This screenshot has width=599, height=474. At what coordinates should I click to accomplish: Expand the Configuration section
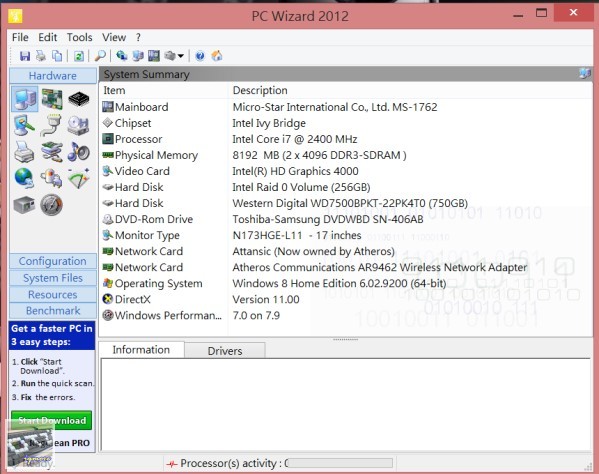click(x=53, y=261)
